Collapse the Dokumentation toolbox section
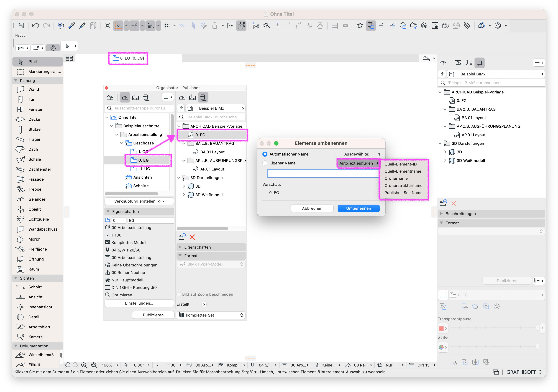The height and width of the screenshot is (392, 558). [16, 346]
